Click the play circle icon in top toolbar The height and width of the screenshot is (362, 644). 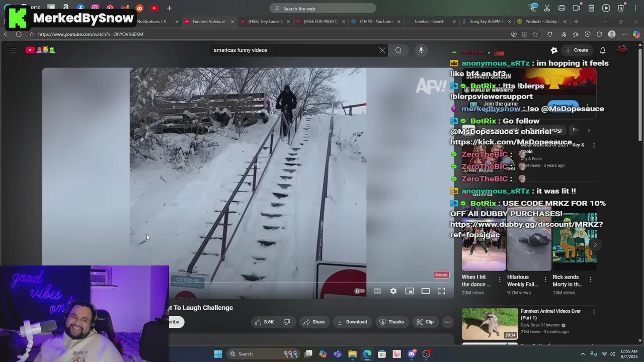pos(606,8)
